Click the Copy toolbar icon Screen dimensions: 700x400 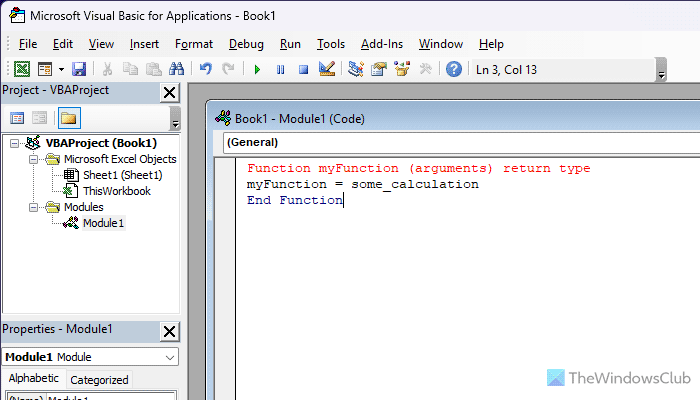[130, 69]
